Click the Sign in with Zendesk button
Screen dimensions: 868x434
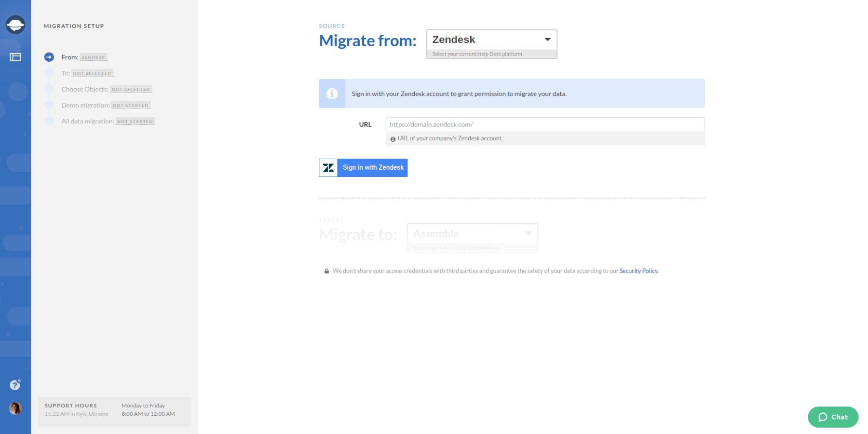[372, 167]
